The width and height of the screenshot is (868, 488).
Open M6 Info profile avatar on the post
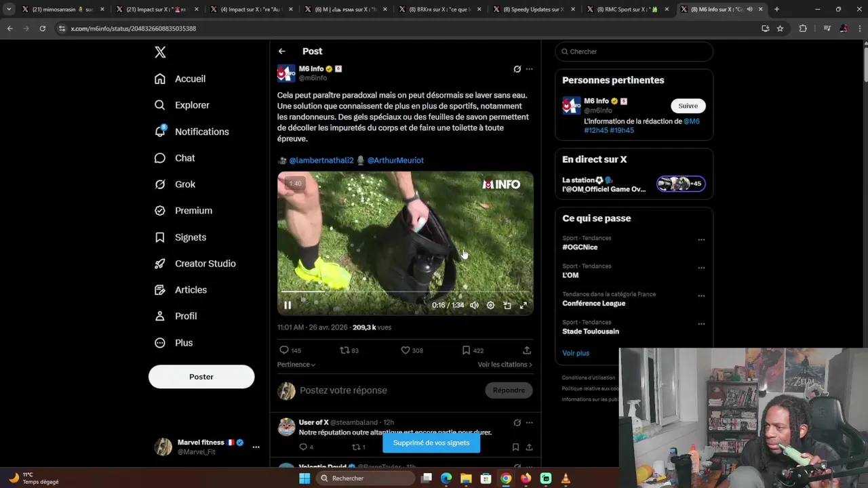tap(286, 73)
